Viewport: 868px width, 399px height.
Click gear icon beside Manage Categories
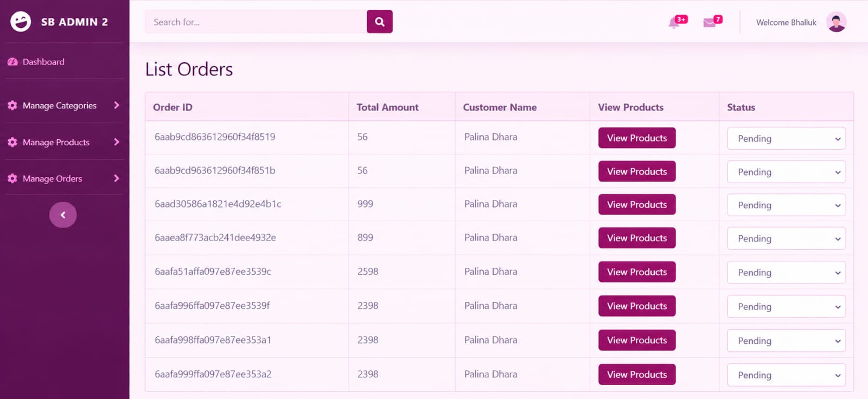click(12, 105)
